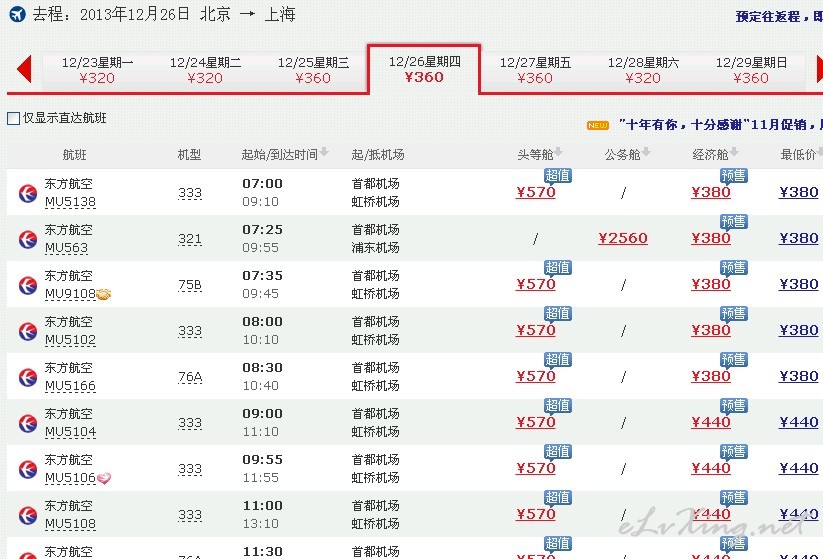This screenshot has height=559, width=823.
Task: Click China Eastern logo for flight MU5108
Action: (28, 515)
